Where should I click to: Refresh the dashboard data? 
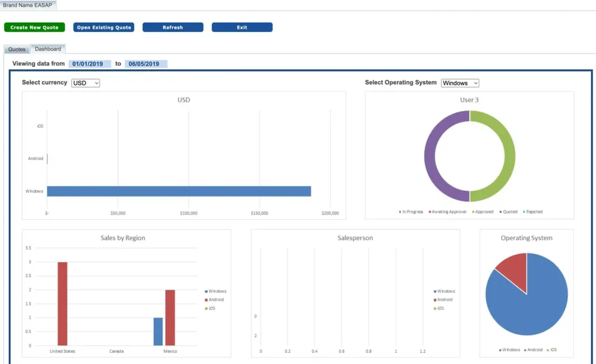tap(173, 27)
